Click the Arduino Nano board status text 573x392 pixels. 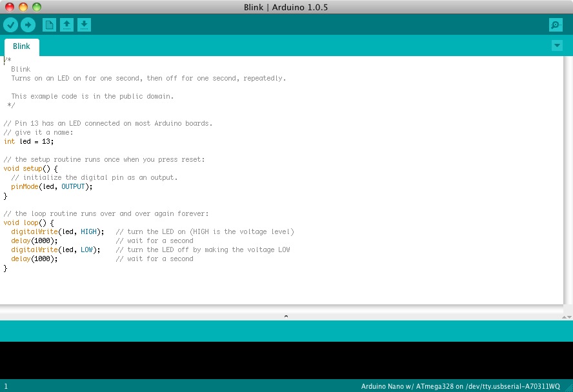pyautogui.click(x=461, y=386)
